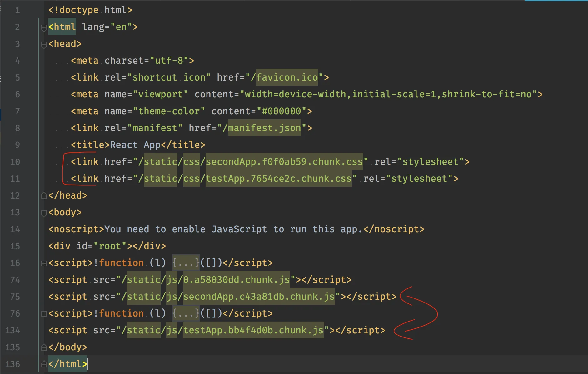Click the secondApp.f0f0ab59.chunk.css file name
This screenshot has height=374, width=588.
pyautogui.click(x=284, y=162)
